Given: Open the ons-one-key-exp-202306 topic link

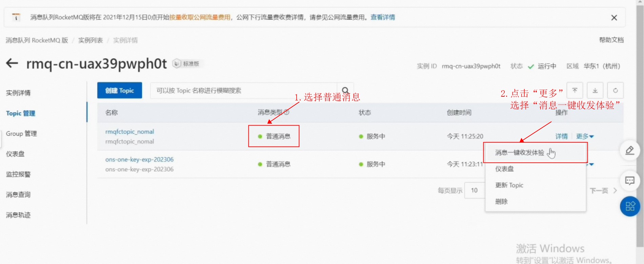Looking at the screenshot, I should pos(139,159).
